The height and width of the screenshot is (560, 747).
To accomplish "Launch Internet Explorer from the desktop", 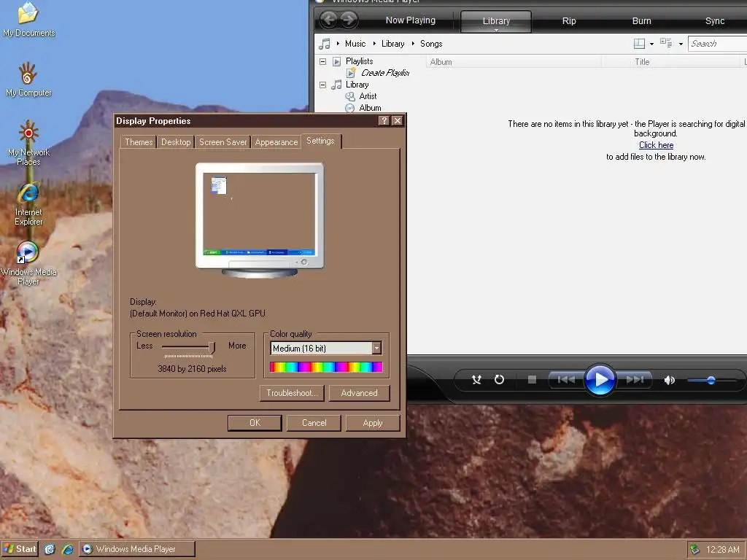I will point(28,204).
